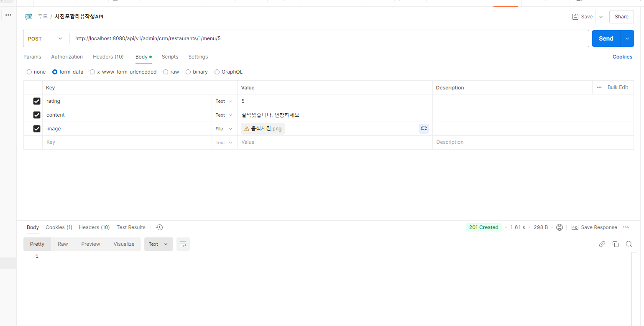Image resolution: width=644 pixels, height=326 pixels.
Task: Click the 1.61 s response time
Action: tap(518, 227)
